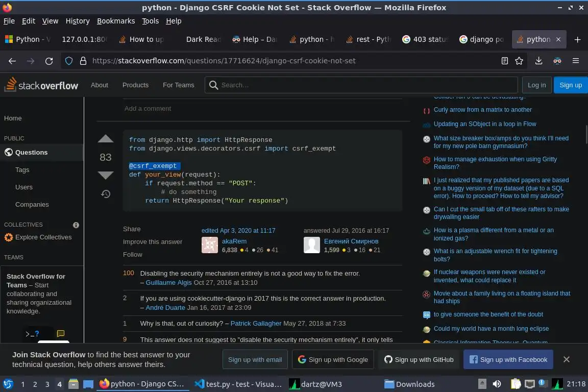Image resolution: width=588 pixels, height=392 pixels.
Task: Dismiss the Join Stack Overflow banner
Action: pyautogui.click(x=566, y=359)
